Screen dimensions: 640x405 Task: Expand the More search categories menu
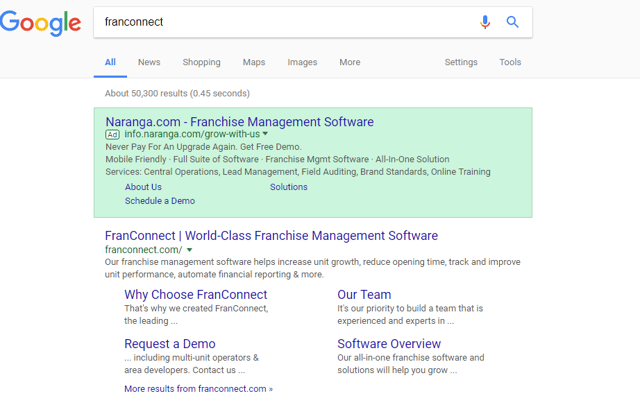point(350,62)
